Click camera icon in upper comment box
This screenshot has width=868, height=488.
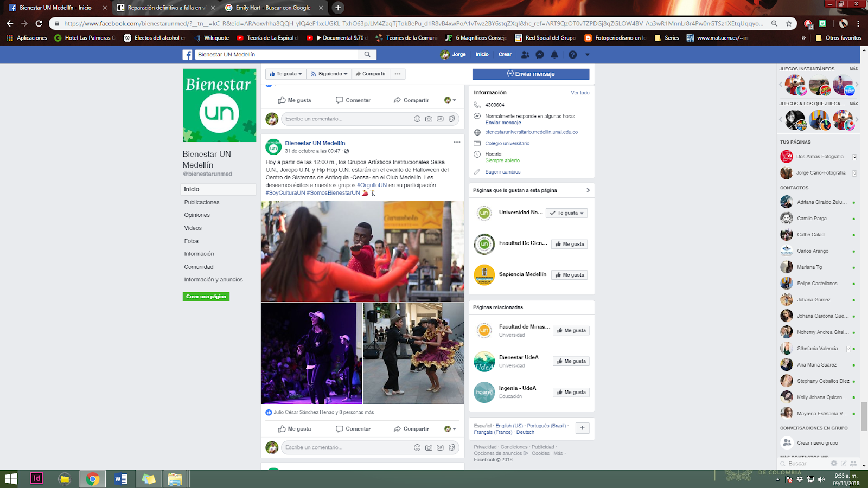click(x=429, y=119)
